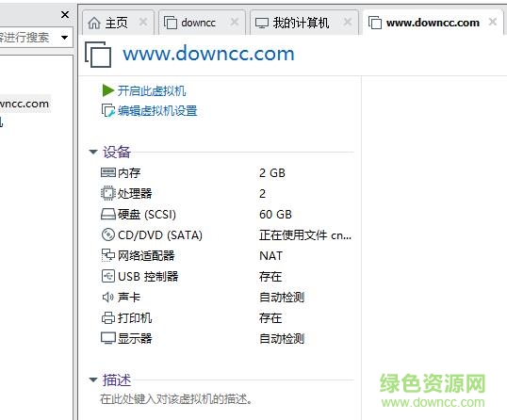Image resolution: width=507 pixels, height=420 pixels.
Task: Click the memory device icon
Action: point(108,172)
